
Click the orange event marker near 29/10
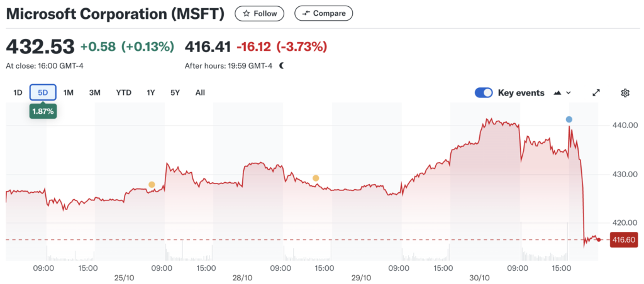[x=316, y=178]
